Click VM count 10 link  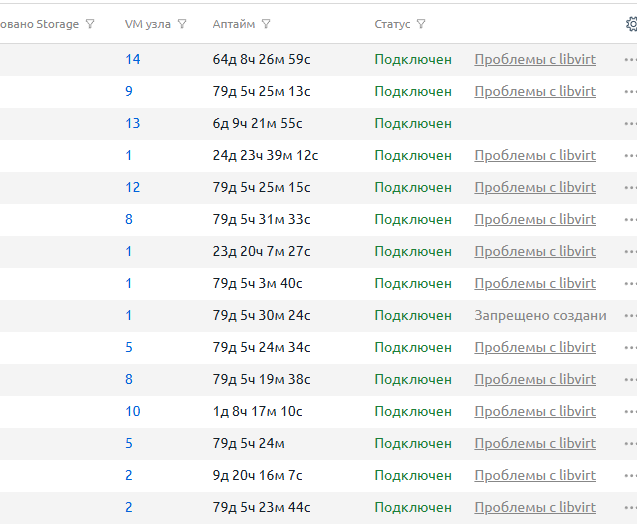tap(133, 412)
